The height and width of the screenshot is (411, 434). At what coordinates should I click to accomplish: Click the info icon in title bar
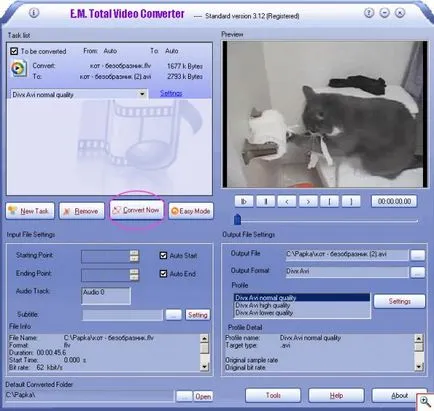34,13
